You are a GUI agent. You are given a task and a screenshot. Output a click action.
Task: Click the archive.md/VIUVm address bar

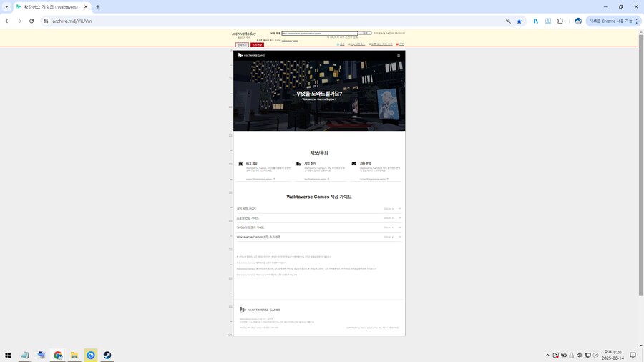tap(271, 21)
